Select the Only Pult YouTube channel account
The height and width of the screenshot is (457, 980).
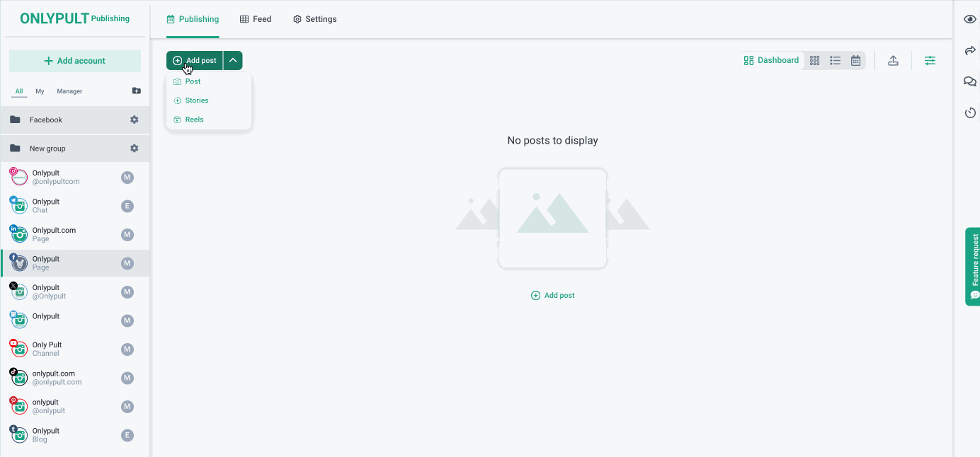point(47,349)
